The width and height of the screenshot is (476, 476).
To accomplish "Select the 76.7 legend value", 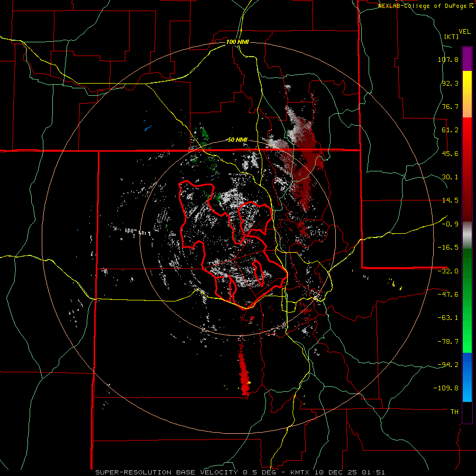I will pos(450,106).
